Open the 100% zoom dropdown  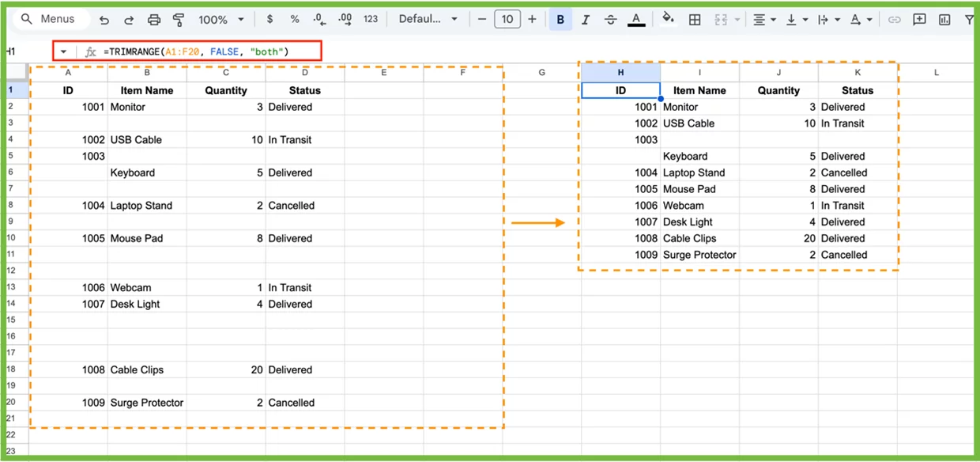click(x=220, y=20)
